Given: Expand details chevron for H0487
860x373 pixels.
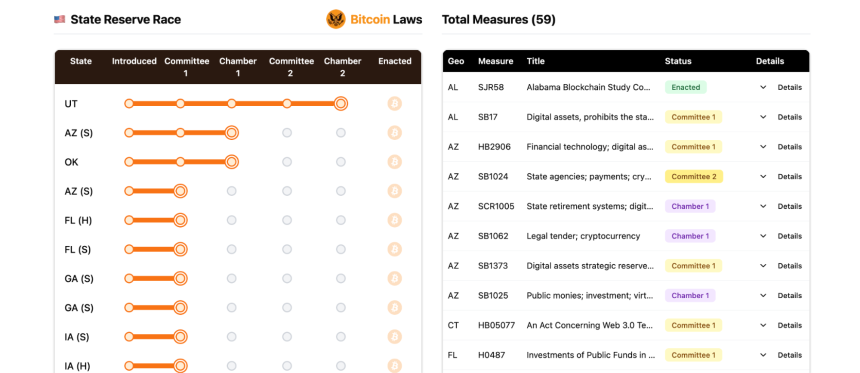Looking at the screenshot, I should (x=763, y=355).
